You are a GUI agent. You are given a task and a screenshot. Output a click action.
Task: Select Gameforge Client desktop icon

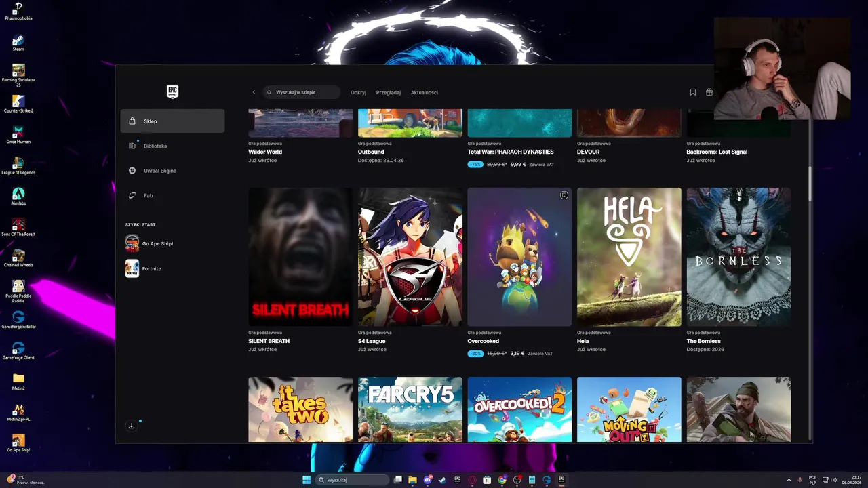(18, 350)
